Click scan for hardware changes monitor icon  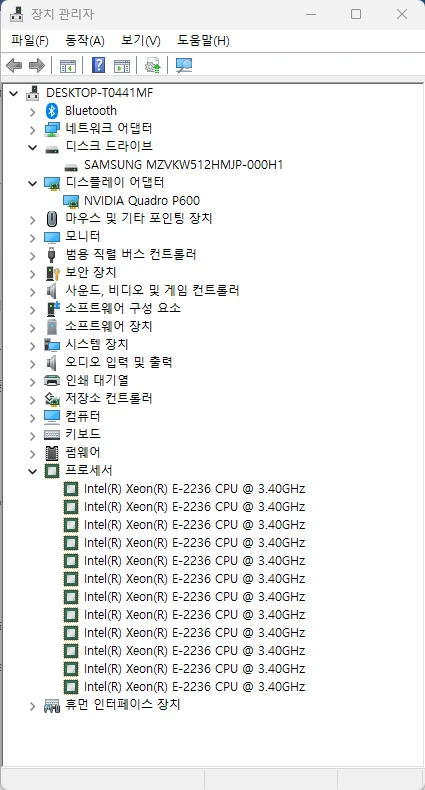pyautogui.click(x=184, y=65)
